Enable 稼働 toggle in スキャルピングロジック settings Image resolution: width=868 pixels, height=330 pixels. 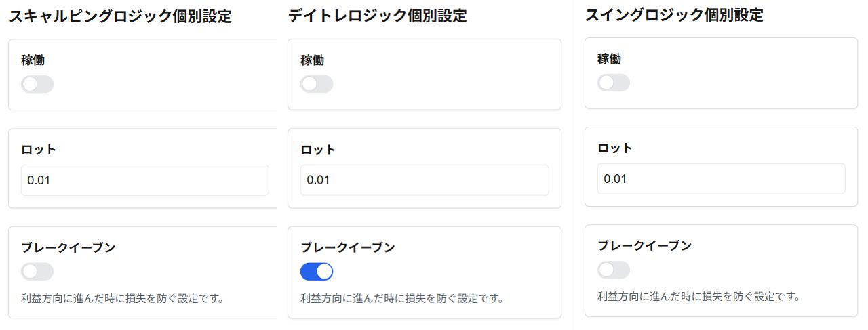point(37,84)
